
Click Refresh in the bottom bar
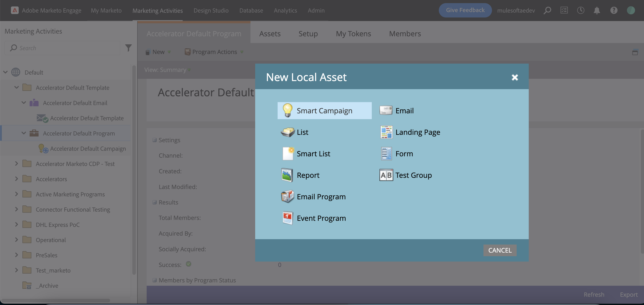[594, 294]
